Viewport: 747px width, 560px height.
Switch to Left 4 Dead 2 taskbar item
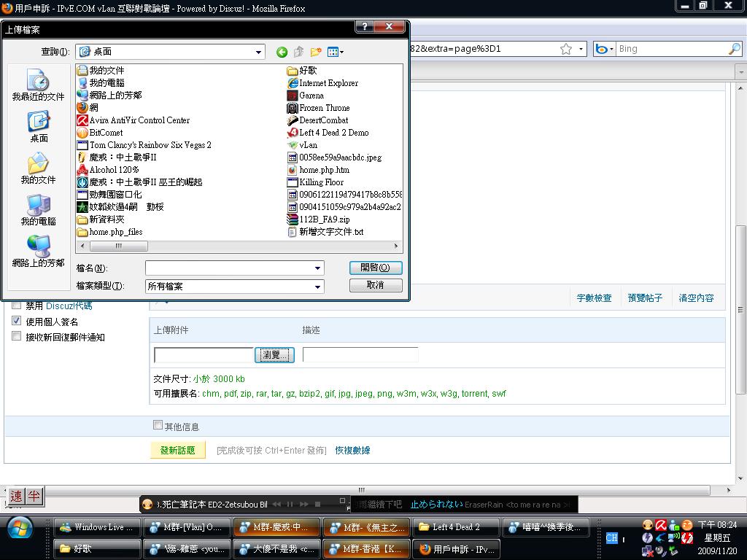[x=455, y=527]
